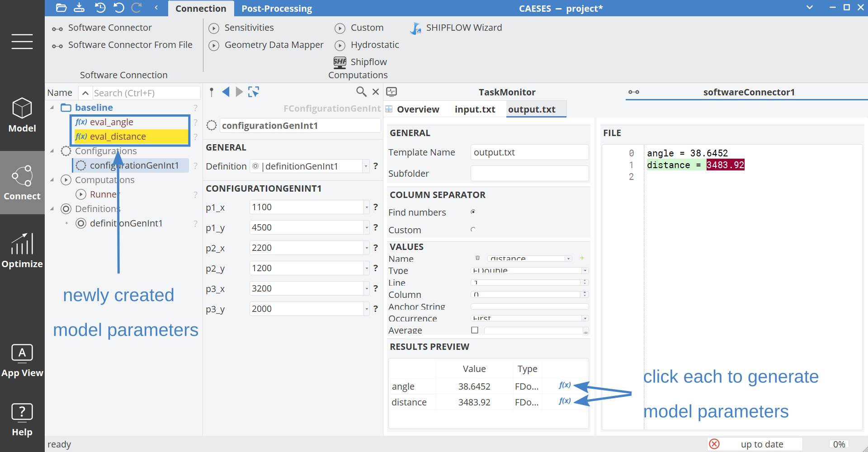Create a Custom computation
The width and height of the screenshot is (868, 452).
coord(359,28)
